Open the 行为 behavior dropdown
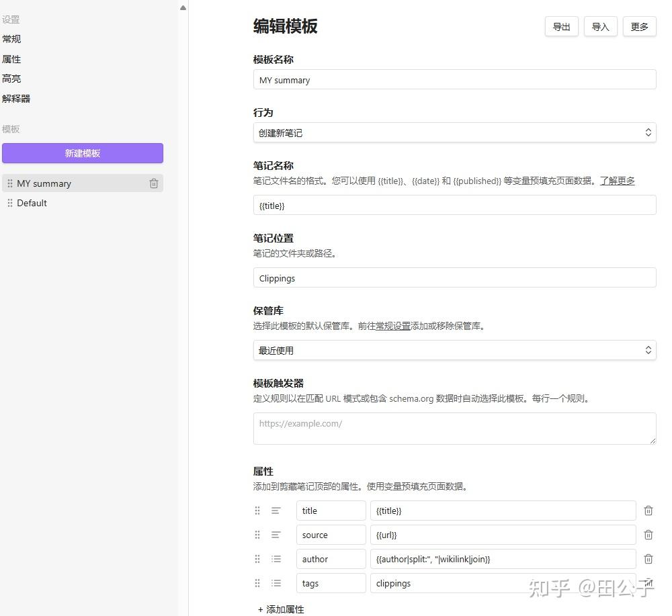Image resolution: width=672 pixels, height=616 pixels. (454, 132)
